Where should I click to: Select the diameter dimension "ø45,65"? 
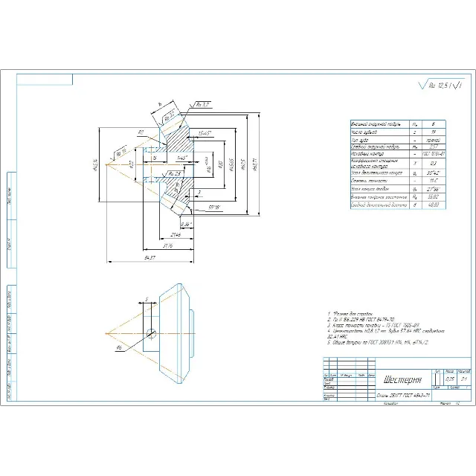(231, 165)
